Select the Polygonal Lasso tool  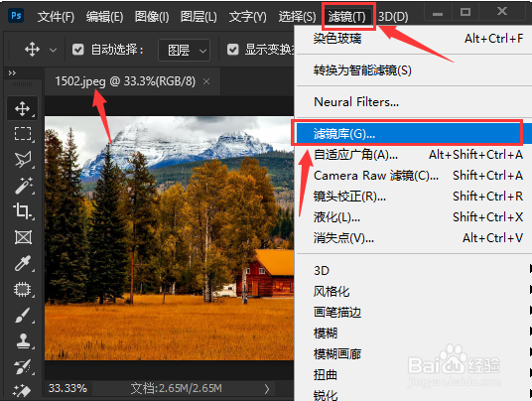point(23,159)
